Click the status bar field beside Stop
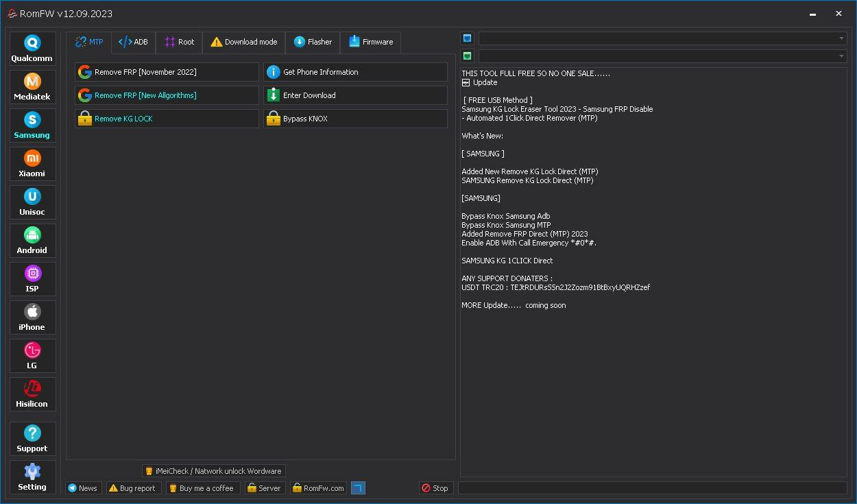The height and width of the screenshot is (504, 857). click(652, 488)
